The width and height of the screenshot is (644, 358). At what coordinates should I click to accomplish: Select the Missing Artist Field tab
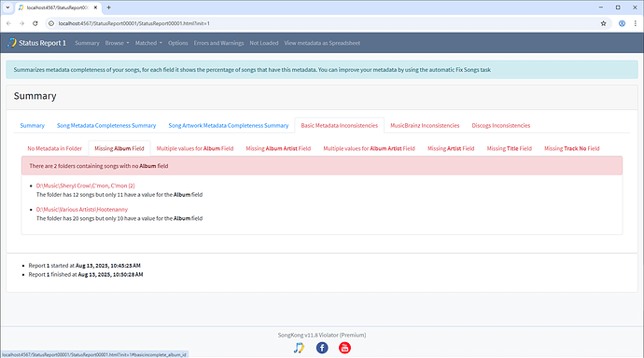pos(451,148)
